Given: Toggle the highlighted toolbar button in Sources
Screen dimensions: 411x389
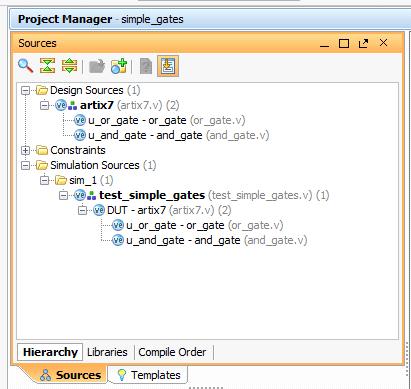Looking at the screenshot, I should tap(168, 66).
